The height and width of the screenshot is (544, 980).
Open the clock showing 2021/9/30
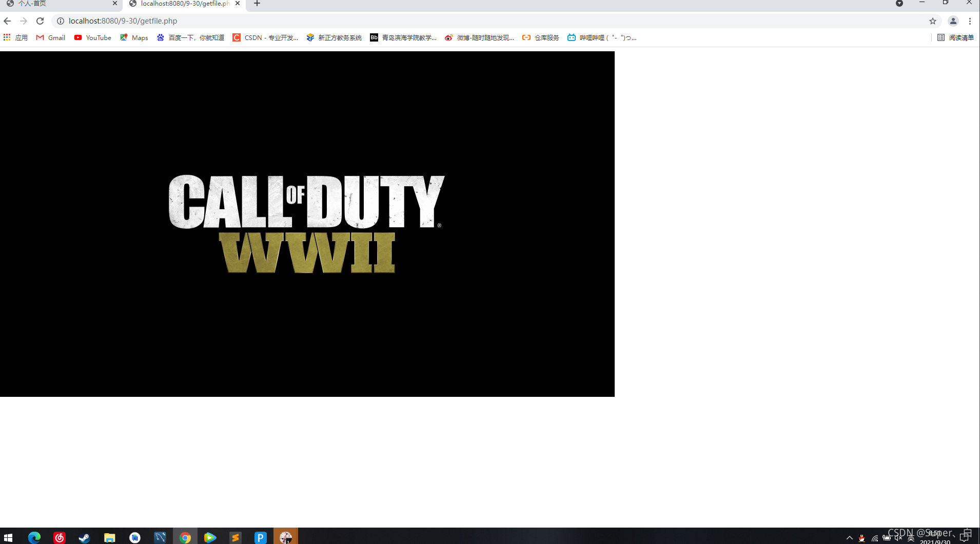pyautogui.click(x=935, y=537)
